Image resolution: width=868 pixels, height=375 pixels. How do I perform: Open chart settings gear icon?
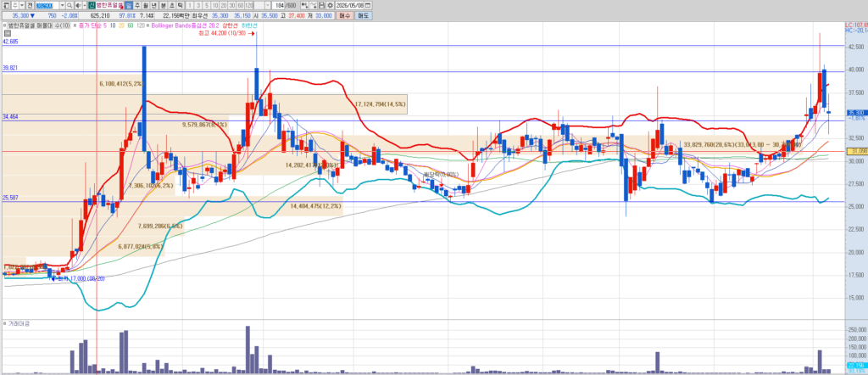[x=330, y=6]
